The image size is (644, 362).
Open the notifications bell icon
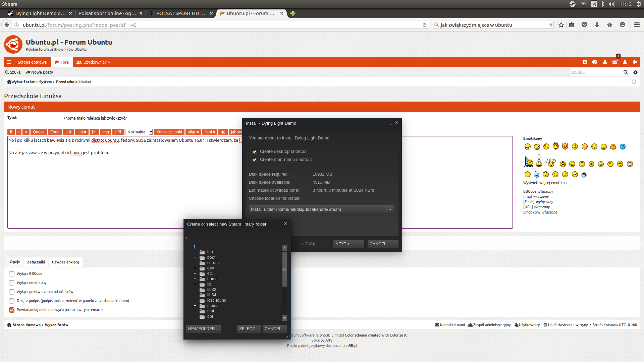(x=625, y=62)
